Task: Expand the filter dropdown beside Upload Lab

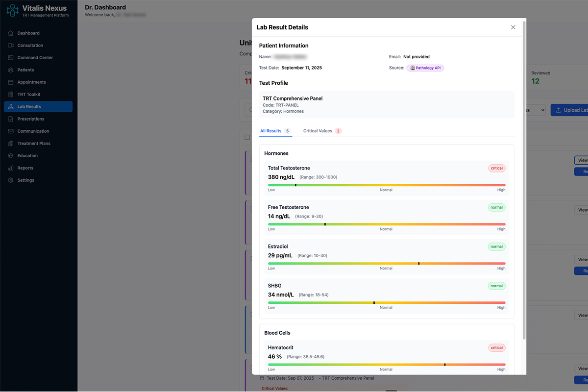Action: tap(537, 110)
